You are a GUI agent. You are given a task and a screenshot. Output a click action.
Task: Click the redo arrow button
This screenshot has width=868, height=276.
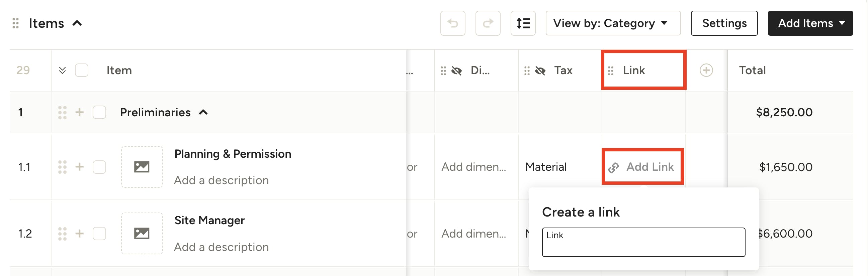(x=488, y=23)
